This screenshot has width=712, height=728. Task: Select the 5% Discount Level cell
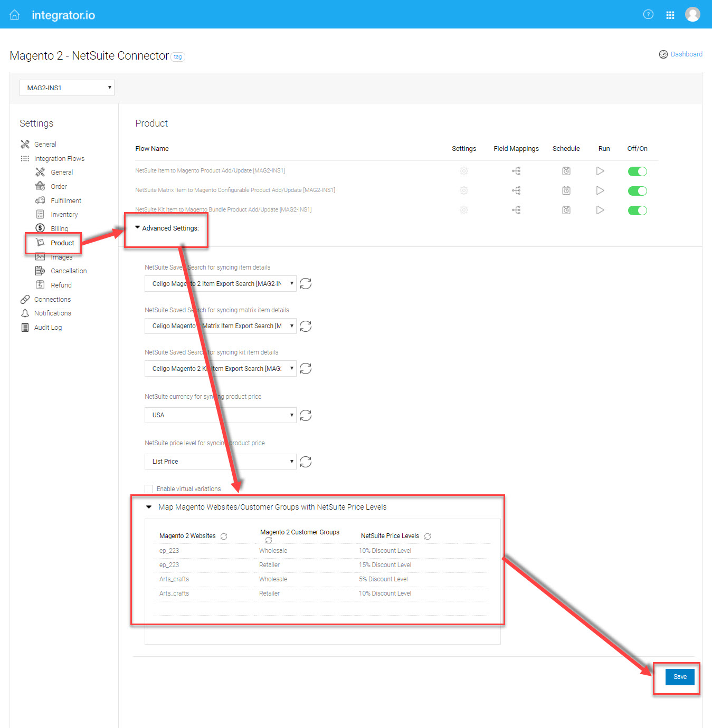click(384, 579)
